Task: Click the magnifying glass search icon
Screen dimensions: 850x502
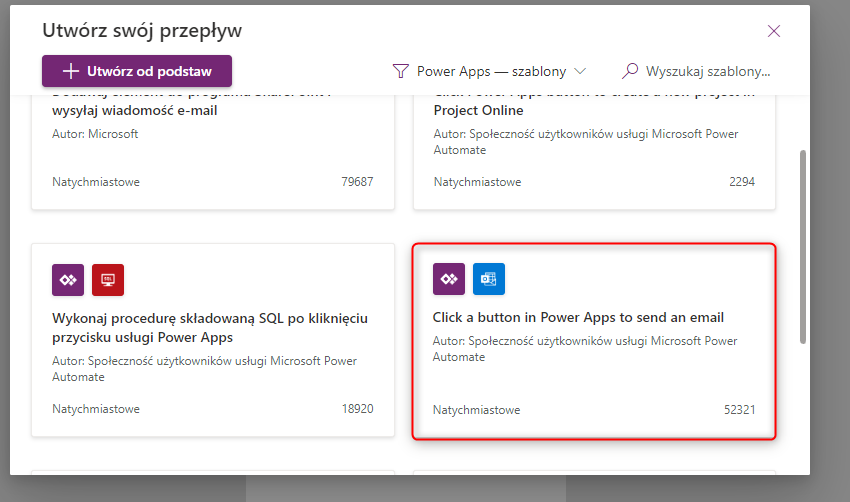Action: pos(630,71)
